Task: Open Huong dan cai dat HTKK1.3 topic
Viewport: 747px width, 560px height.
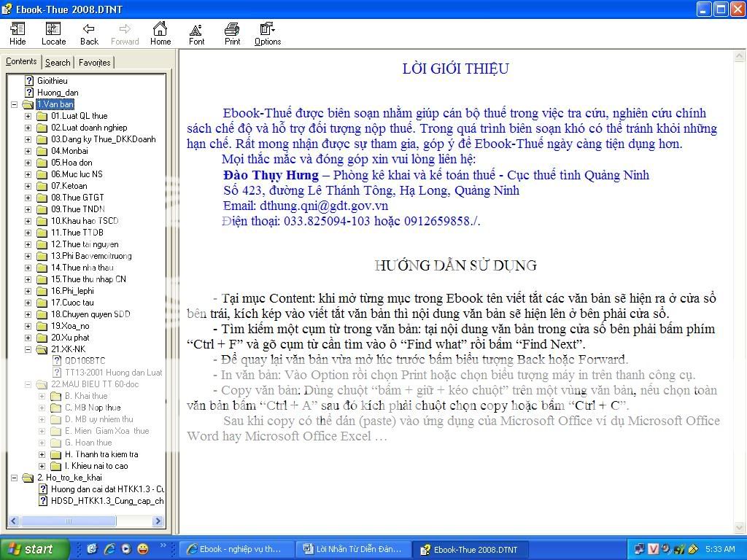Action: click(107, 489)
